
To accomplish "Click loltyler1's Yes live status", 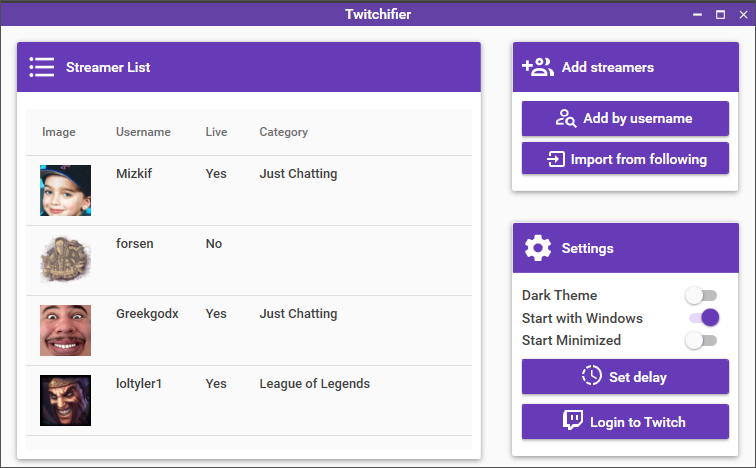I will click(216, 384).
